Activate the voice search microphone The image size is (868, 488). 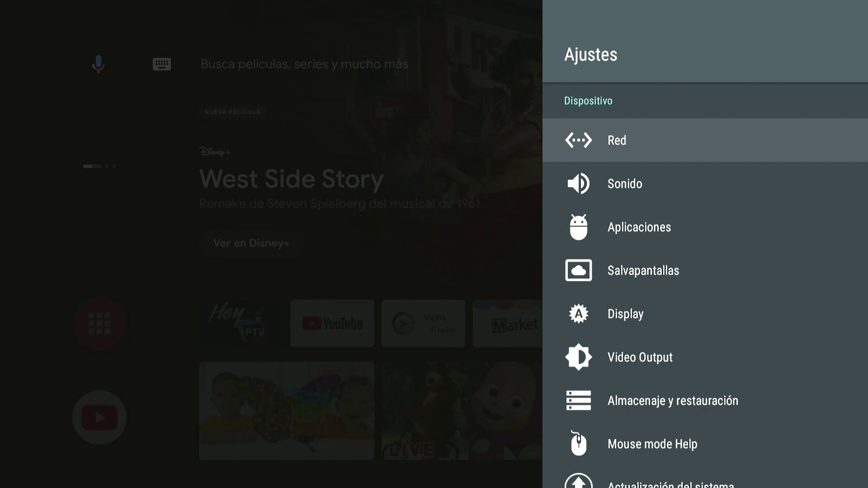98,64
